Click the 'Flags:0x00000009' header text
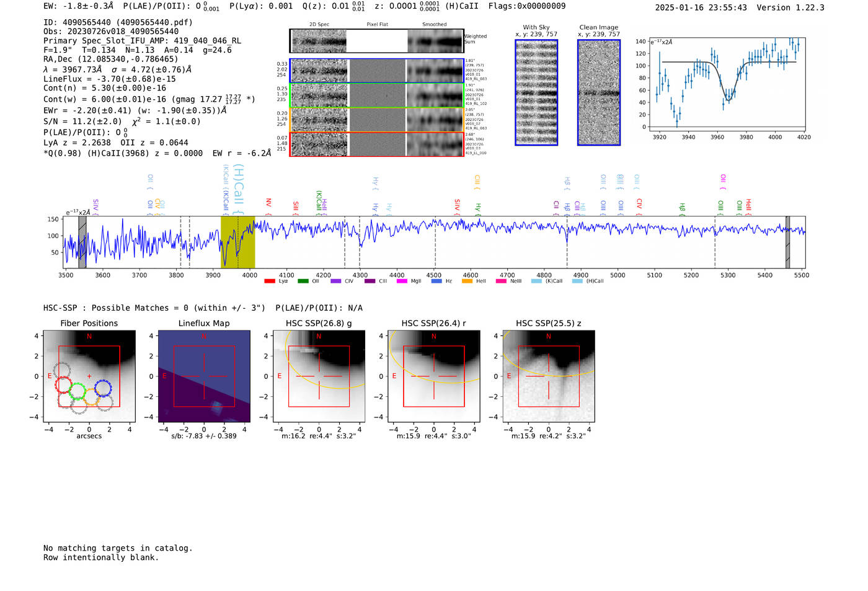Screen dimensions: 868x591 coord(527,6)
